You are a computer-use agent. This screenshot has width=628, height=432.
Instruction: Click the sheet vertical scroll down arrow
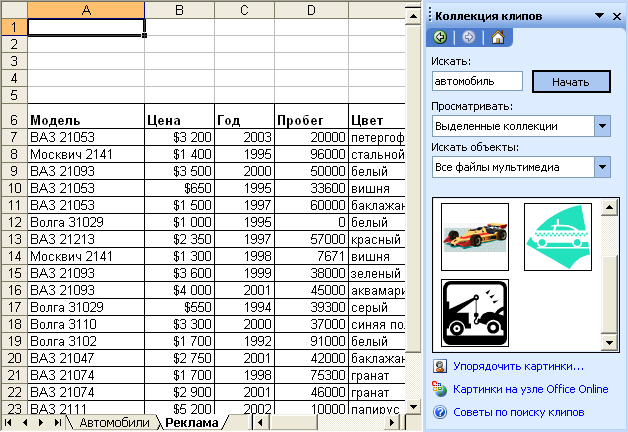click(413, 407)
